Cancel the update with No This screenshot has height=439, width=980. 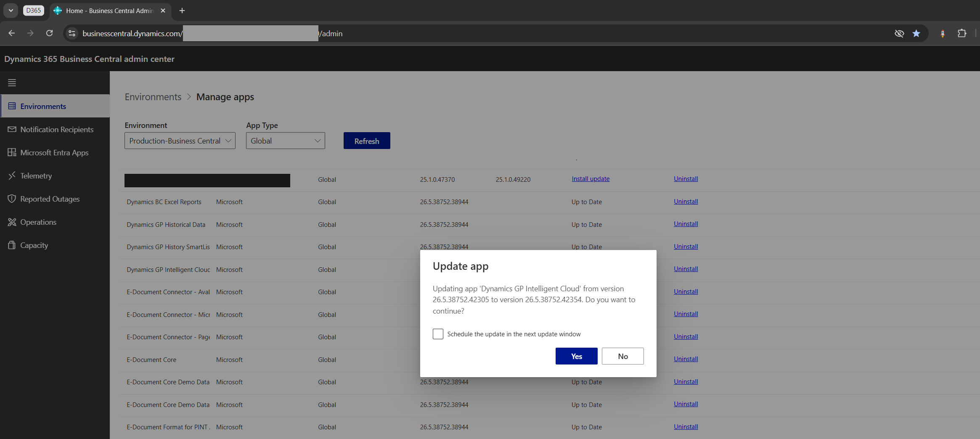[622, 356]
